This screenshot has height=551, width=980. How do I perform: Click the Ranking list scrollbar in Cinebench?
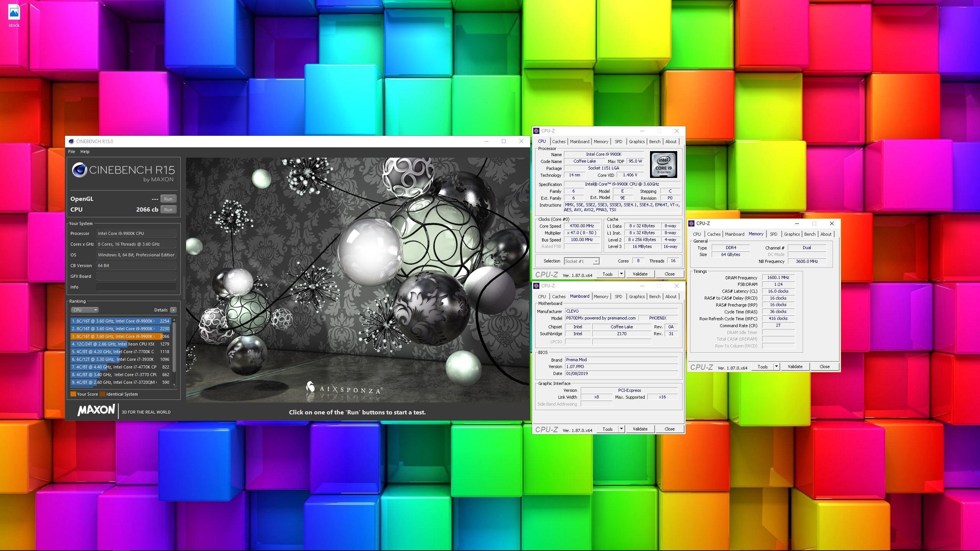coord(175,347)
